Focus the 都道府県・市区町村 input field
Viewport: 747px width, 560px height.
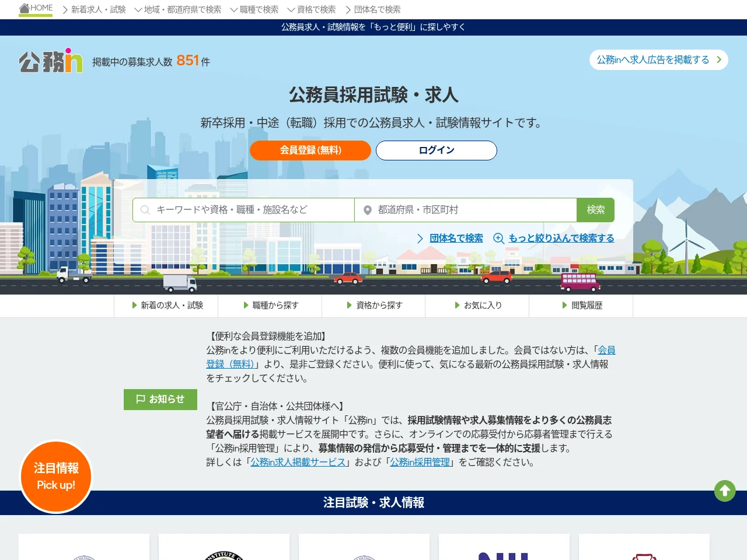pos(466,210)
